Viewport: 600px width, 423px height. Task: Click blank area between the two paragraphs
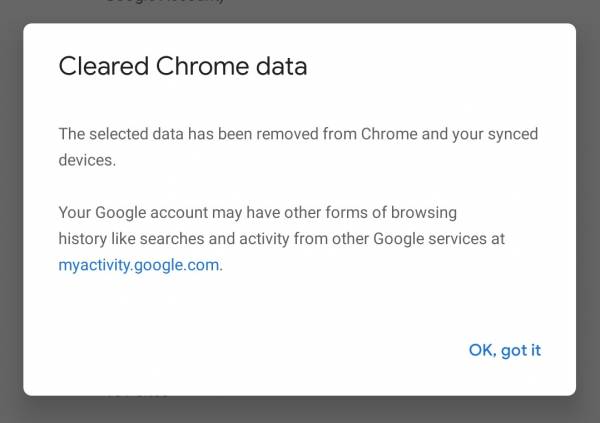pos(300,187)
